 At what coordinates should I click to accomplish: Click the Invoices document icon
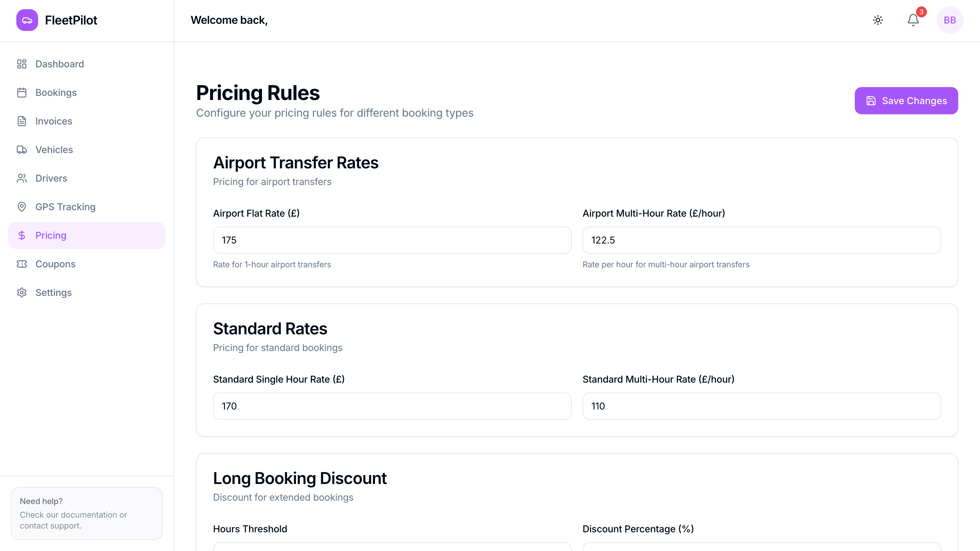point(22,121)
